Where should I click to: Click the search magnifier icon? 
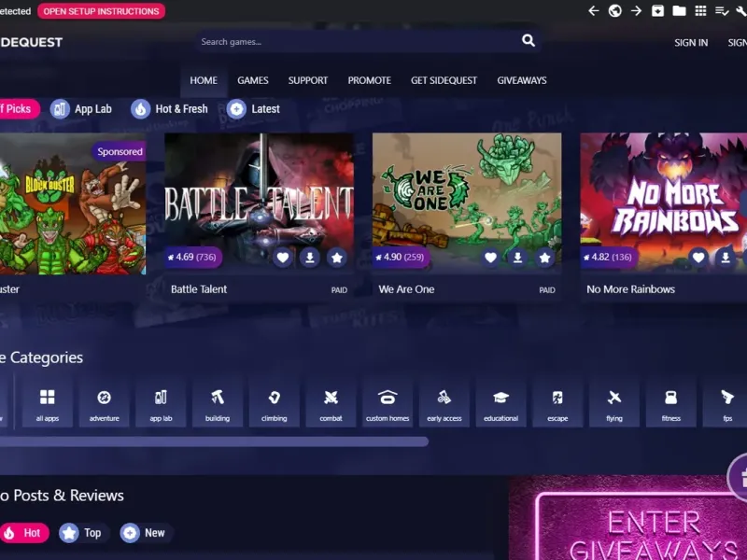pyautogui.click(x=528, y=40)
